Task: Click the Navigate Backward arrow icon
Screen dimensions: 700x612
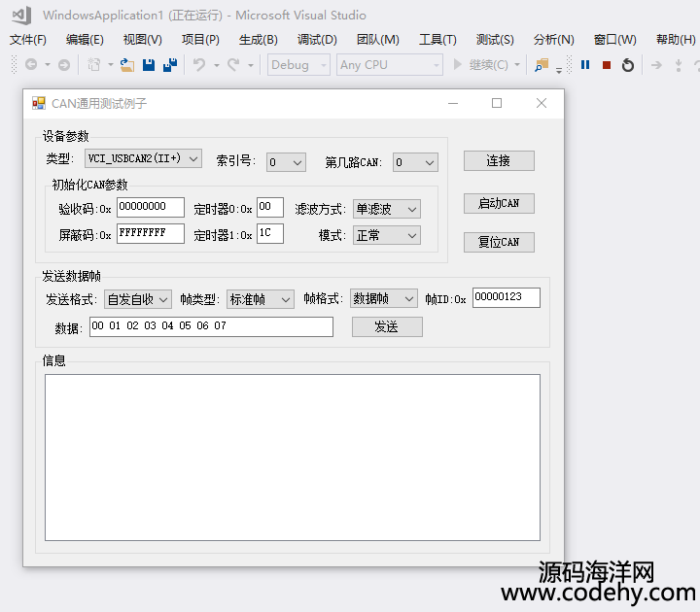Action: click(x=31, y=65)
